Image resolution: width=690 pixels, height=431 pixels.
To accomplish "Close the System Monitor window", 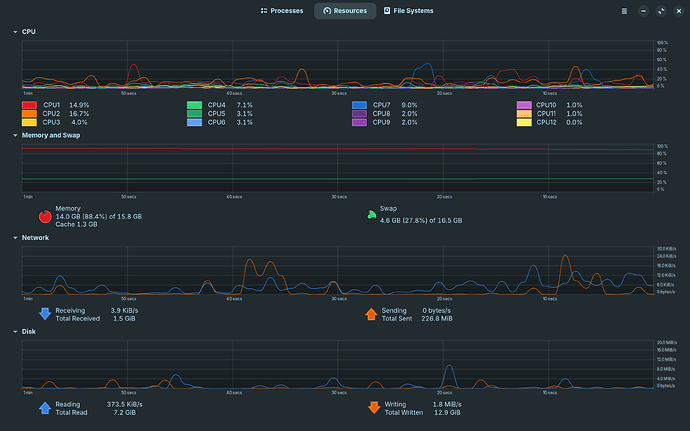I will [679, 11].
